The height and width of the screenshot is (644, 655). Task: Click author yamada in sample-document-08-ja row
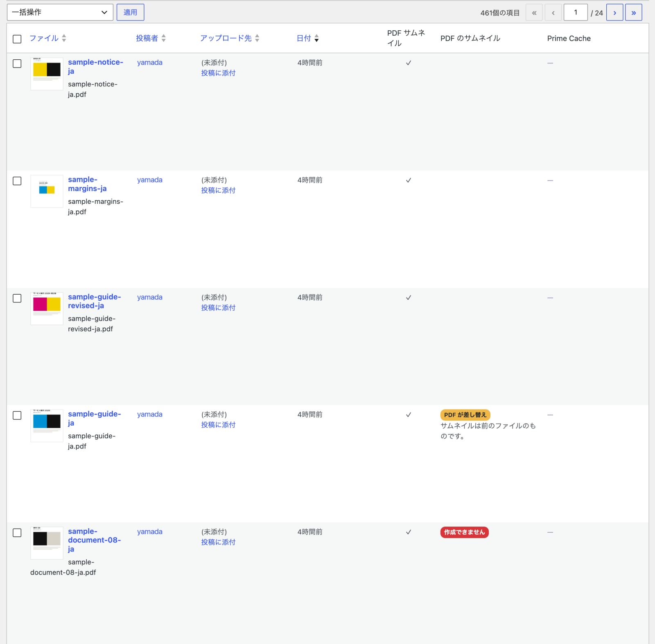coord(150,532)
